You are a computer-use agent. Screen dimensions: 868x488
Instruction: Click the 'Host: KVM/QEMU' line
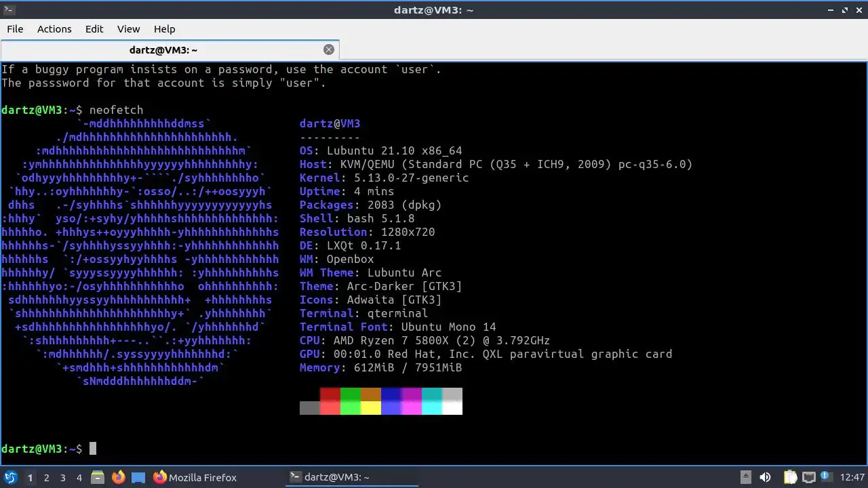tap(496, 164)
